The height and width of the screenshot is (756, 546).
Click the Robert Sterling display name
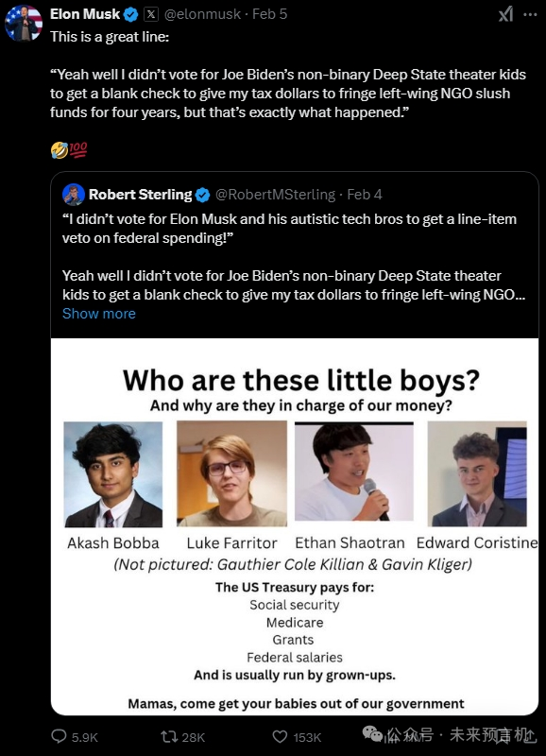[x=140, y=195]
